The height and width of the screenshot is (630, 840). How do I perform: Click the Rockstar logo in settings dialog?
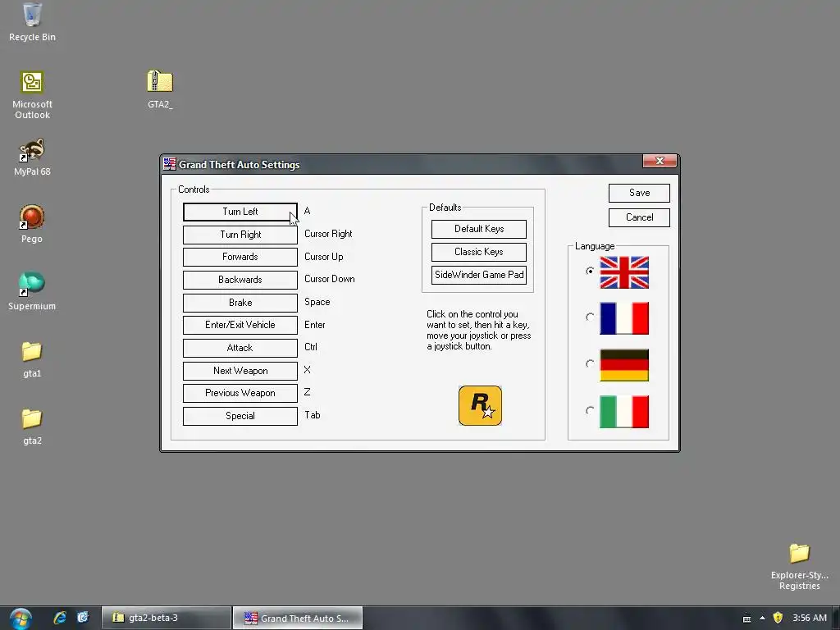point(480,405)
